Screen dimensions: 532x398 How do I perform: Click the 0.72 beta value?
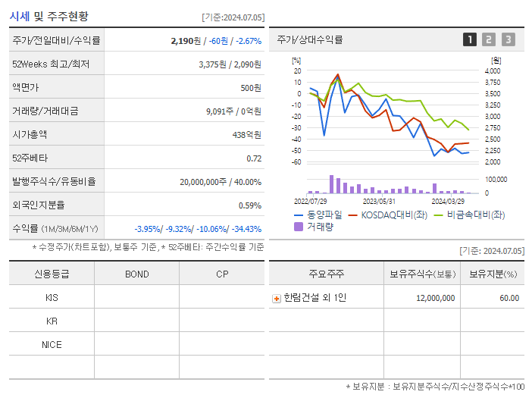coord(254,158)
